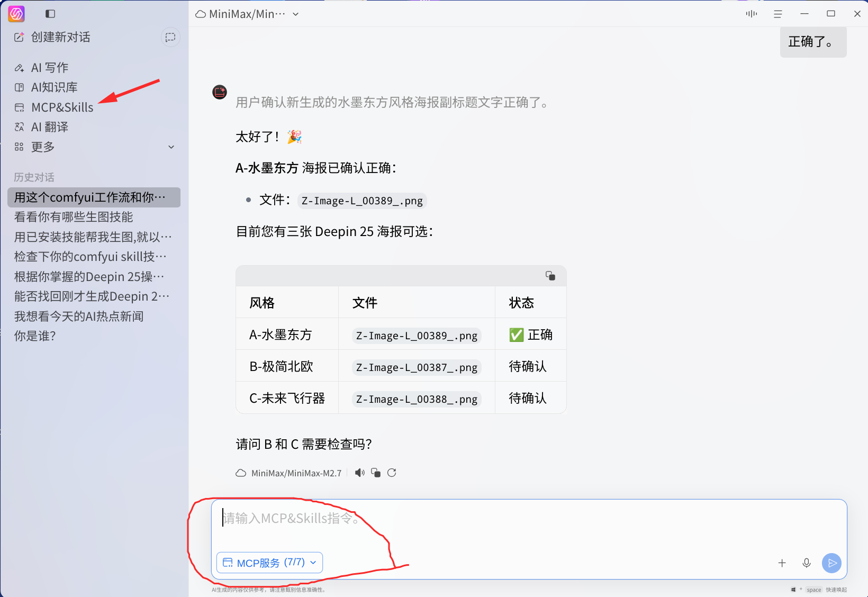868x597 pixels.
Task: Open MCP&Skills sidebar entry
Action: (x=62, y=107)
